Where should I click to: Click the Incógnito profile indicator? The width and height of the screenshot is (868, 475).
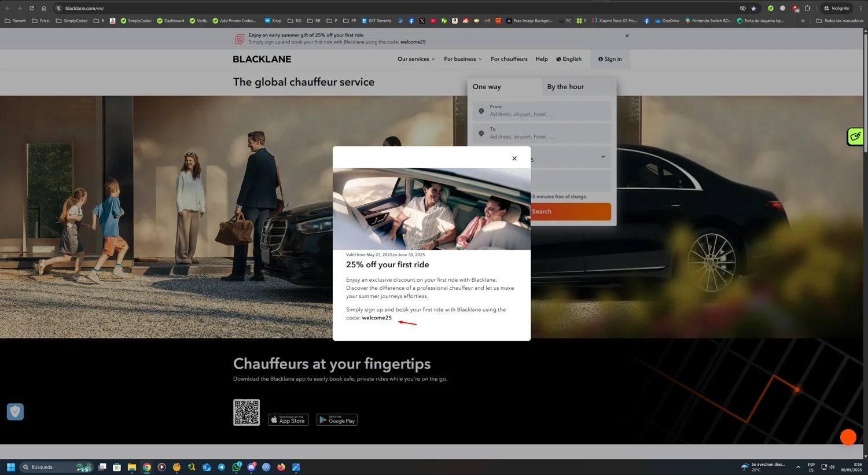tap(837, 8)
